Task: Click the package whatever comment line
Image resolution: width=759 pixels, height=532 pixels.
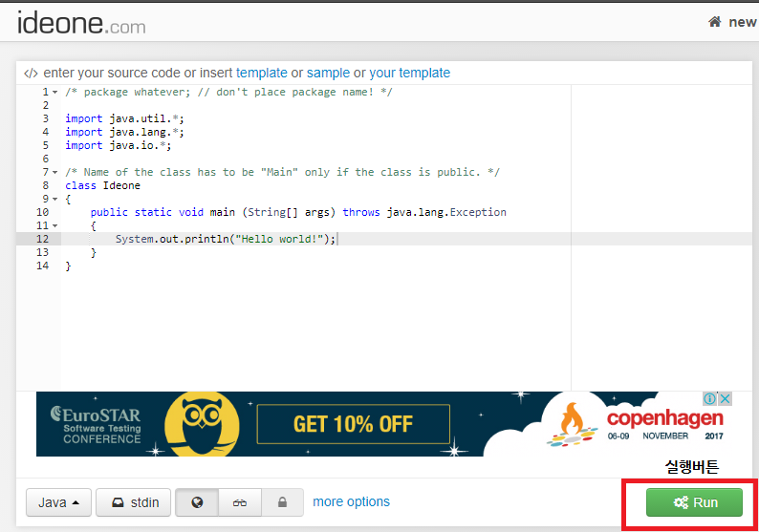Action: click(x=228, y=92)
